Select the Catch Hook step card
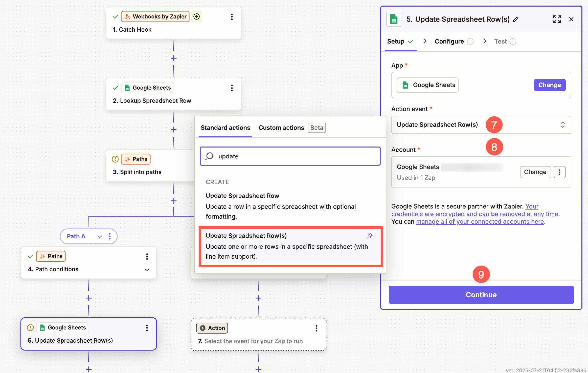This screenshot has height=373, width=588. point(173,23)
